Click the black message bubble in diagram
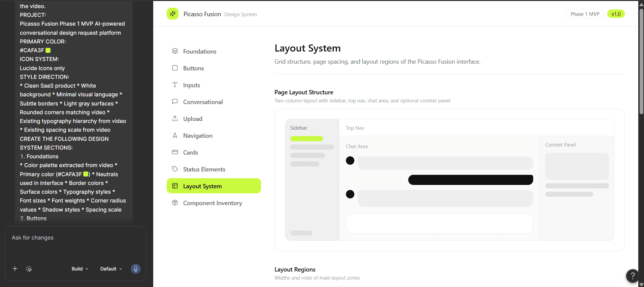The width and height of the screenshot is (644, 287). 471,180
